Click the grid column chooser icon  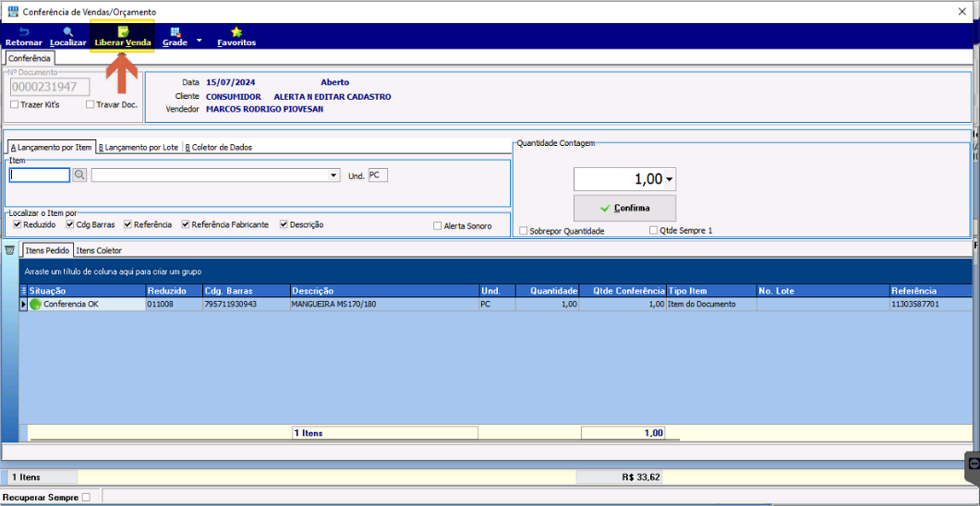click(24, 291)
